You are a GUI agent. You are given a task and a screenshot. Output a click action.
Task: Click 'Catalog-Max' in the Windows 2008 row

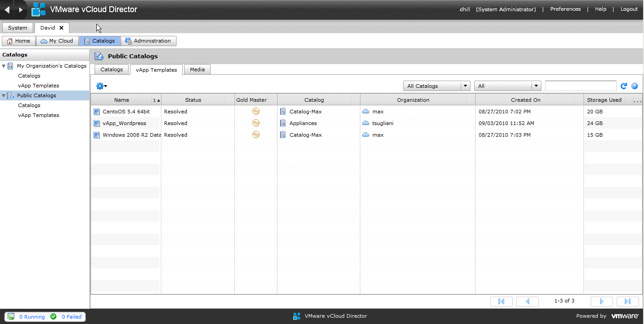tap(306, 135)
